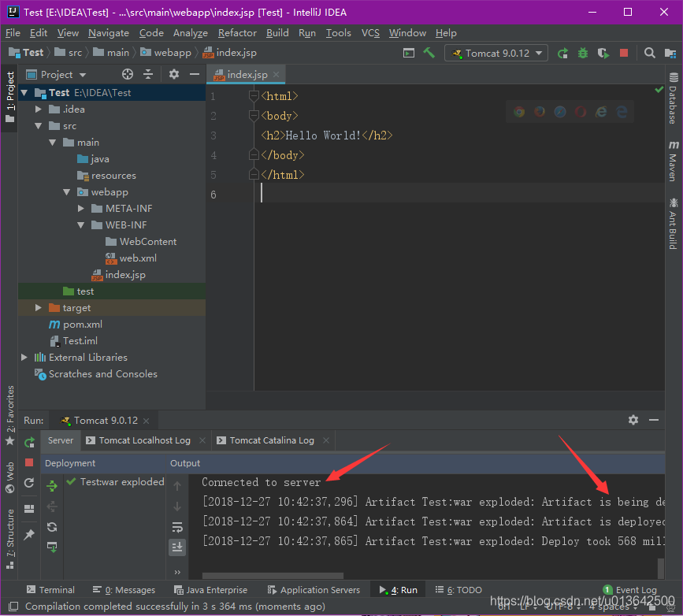Click the Debug bug icon in toolbar
The width and height of the screenshot is (683, 616).
point(583,53)
